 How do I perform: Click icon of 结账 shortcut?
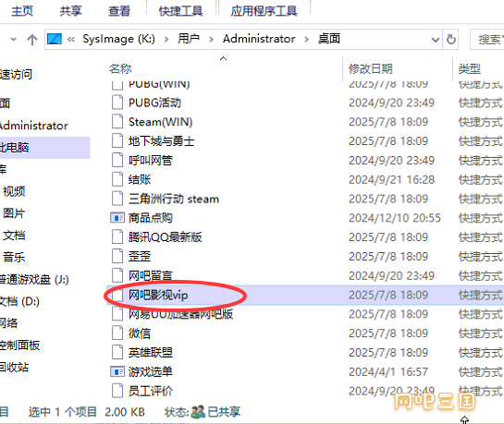coord(117,179)
